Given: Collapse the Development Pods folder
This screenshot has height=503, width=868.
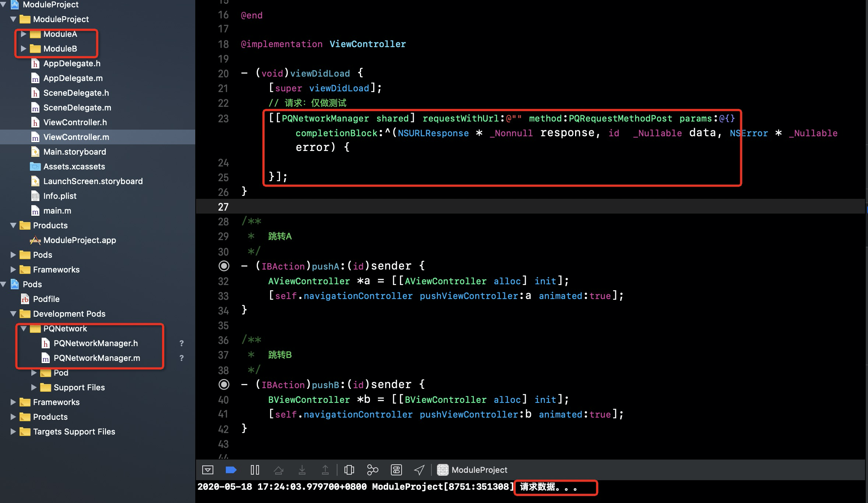Looking at the screenshot, I should [x=13, y=314].
